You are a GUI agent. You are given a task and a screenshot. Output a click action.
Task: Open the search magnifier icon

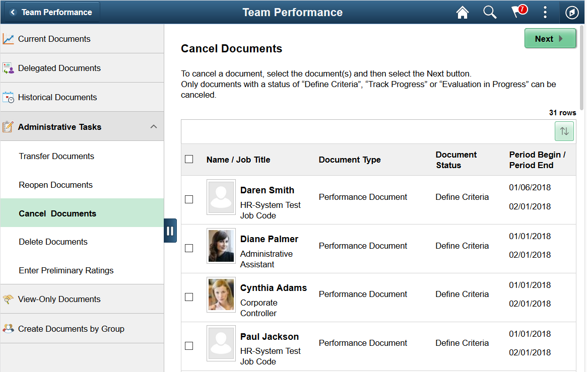489,13
